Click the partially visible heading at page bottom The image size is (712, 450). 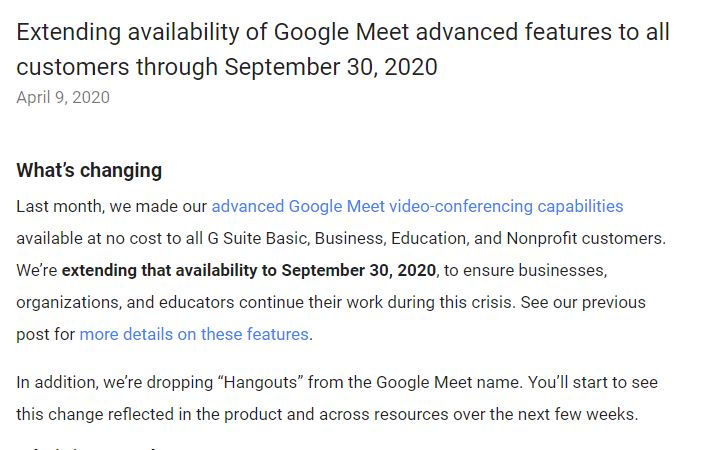pyautogui.click(x=90, y=447)
